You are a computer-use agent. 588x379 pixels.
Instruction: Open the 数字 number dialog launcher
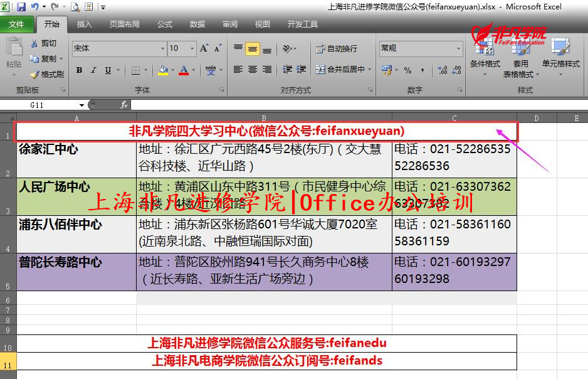(x=459, y=90)
